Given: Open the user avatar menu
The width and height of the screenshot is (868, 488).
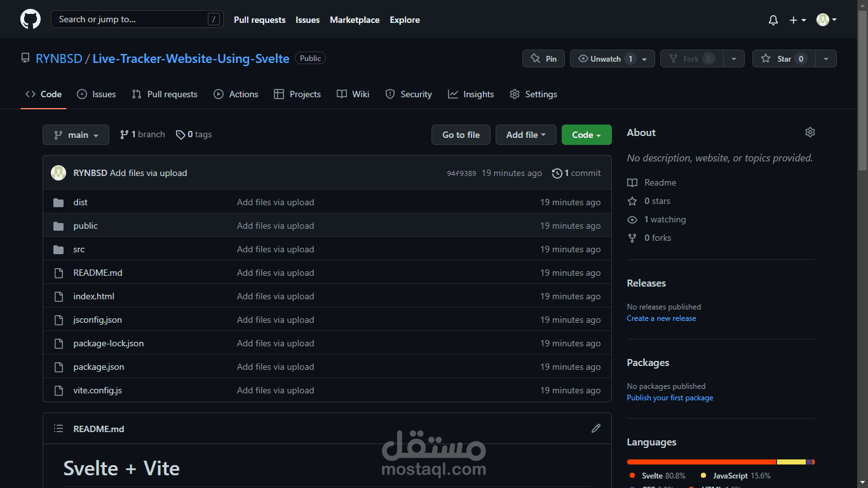Looking at the screenshot, I should point(826,20).
